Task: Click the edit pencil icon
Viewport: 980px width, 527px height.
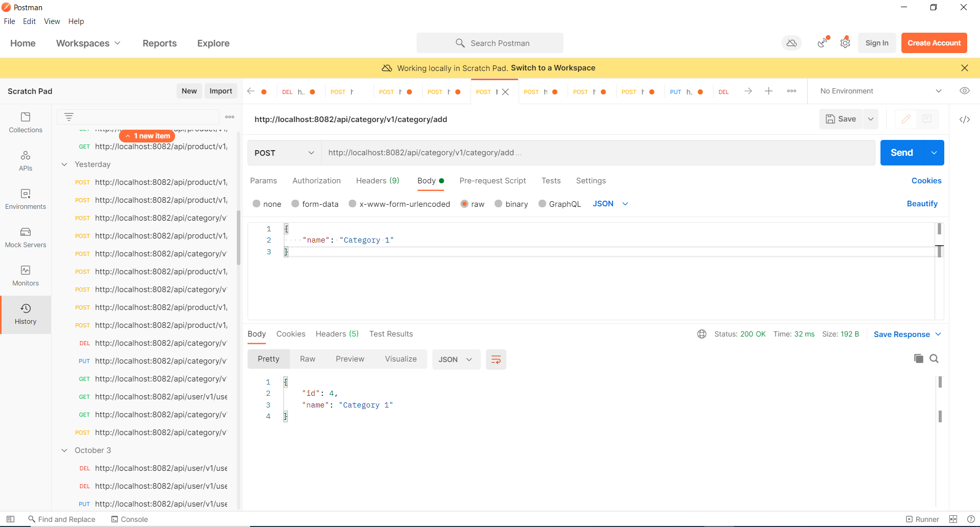Action: [x=906, y=119]
